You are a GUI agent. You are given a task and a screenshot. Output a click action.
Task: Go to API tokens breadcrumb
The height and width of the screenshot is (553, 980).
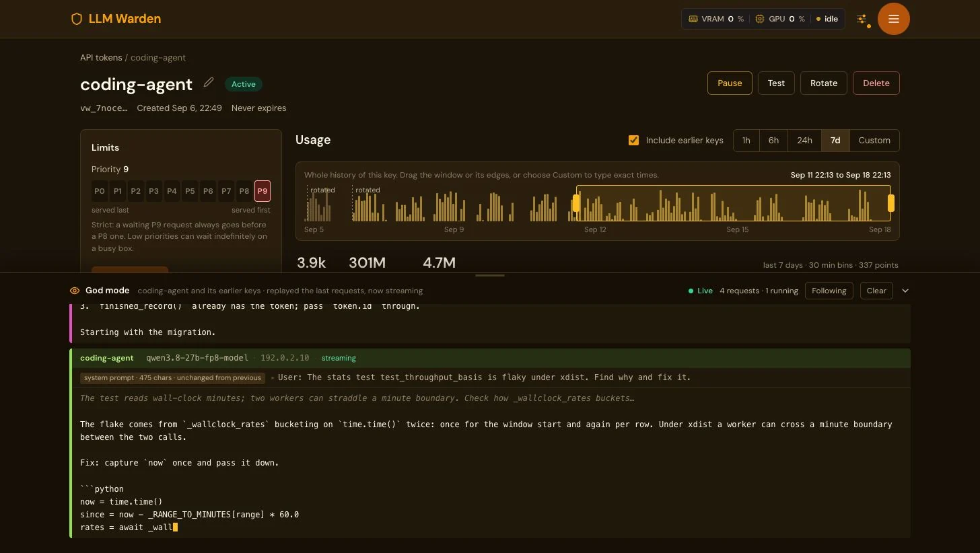click(x=101, y=58)
